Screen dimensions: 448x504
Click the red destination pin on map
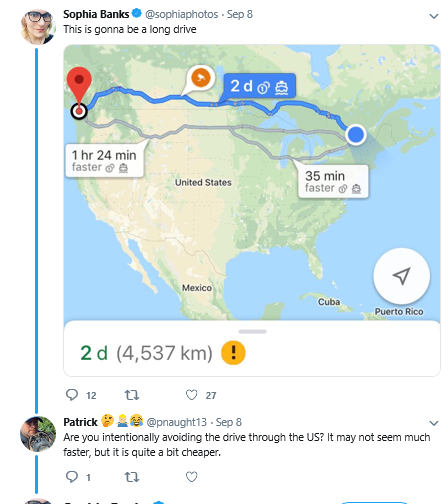[79, 86]
